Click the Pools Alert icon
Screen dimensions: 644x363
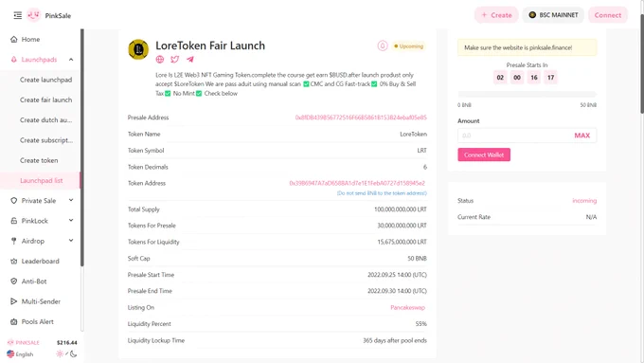coord(13,321)
